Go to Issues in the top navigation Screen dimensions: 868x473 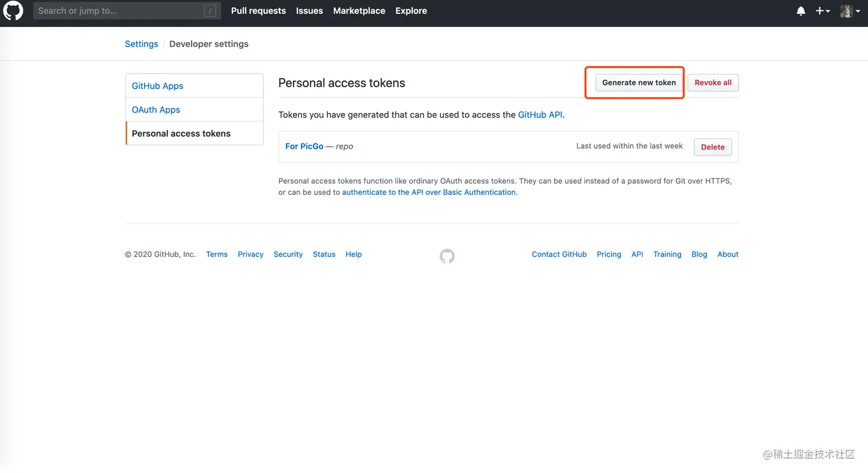click(309, 11)
